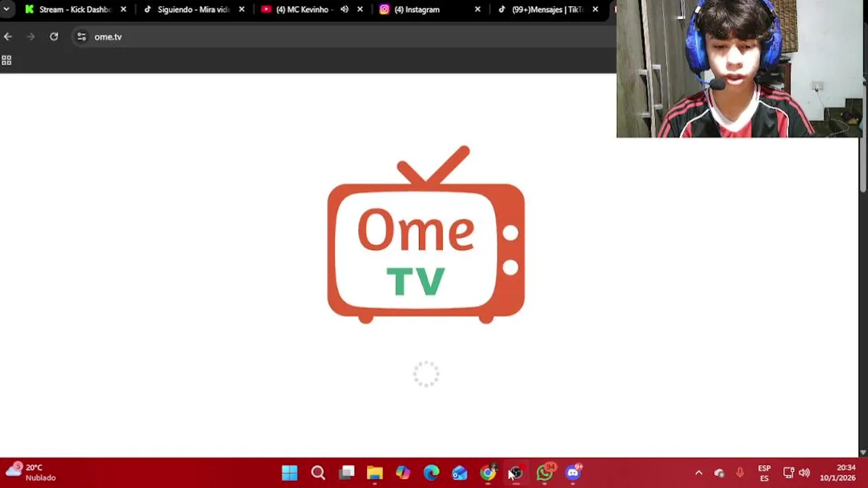Open File Explorer from the taskbar
This screenshot has width=868, height=488.
coord(375,472)
